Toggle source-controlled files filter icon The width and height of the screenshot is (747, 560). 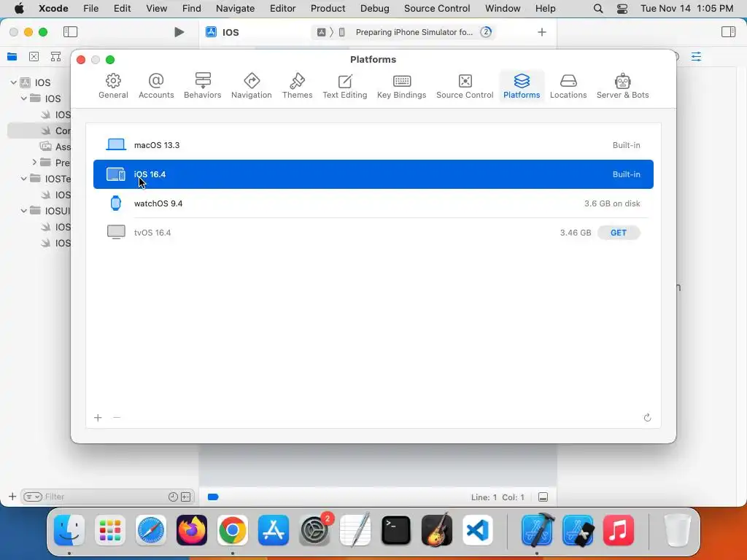point(186,497)
